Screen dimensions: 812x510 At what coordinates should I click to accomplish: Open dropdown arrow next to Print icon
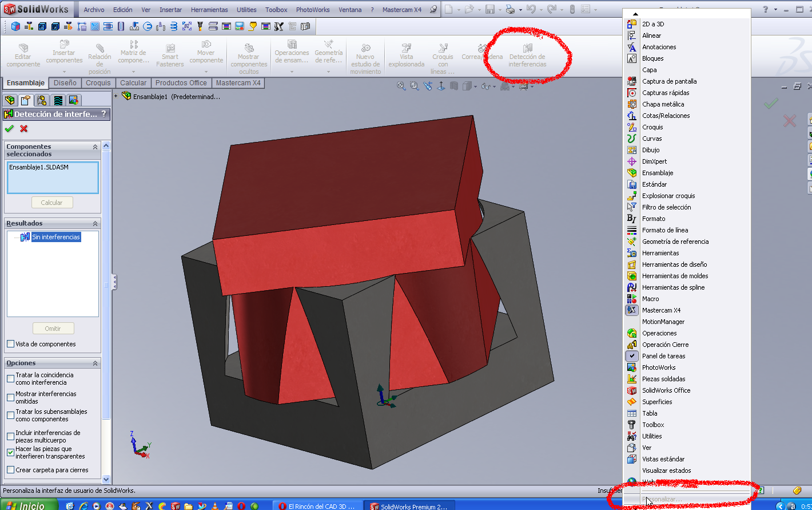(520, 10)
